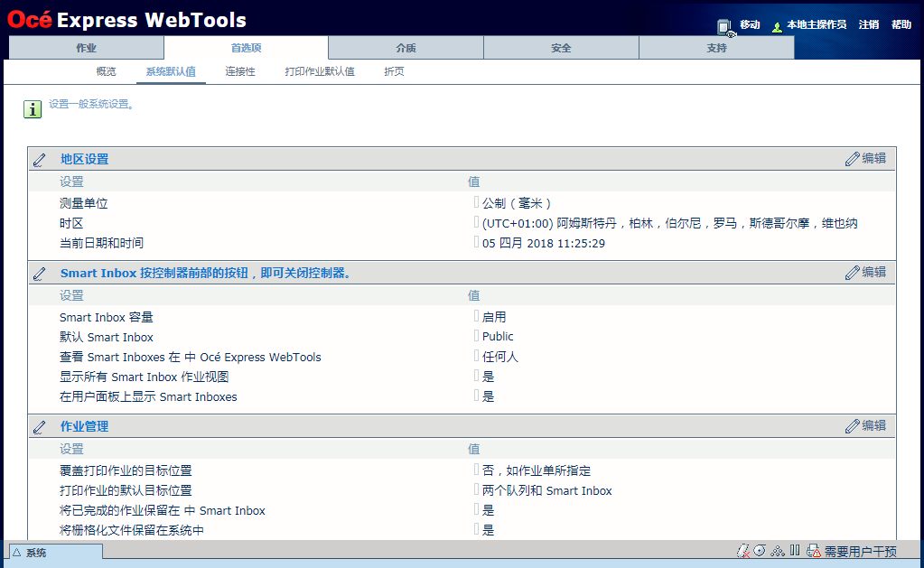Click the mobile view device icon
Screen dimensions: 924x568
[x=726, y=27]
